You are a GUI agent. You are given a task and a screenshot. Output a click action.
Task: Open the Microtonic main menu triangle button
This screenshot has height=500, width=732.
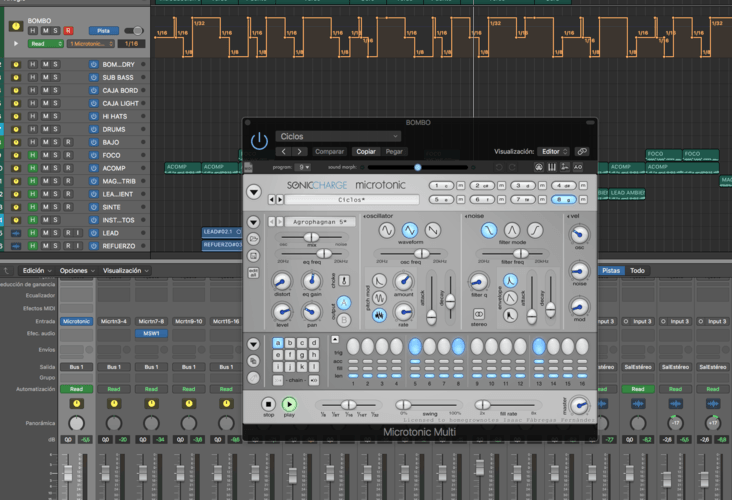tap(253, 192)
